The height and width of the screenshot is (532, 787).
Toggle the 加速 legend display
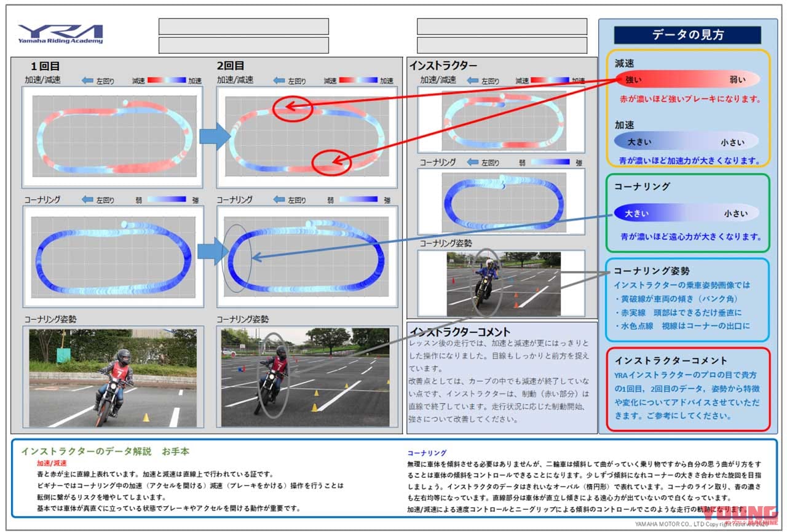click(x=687, y=140)
